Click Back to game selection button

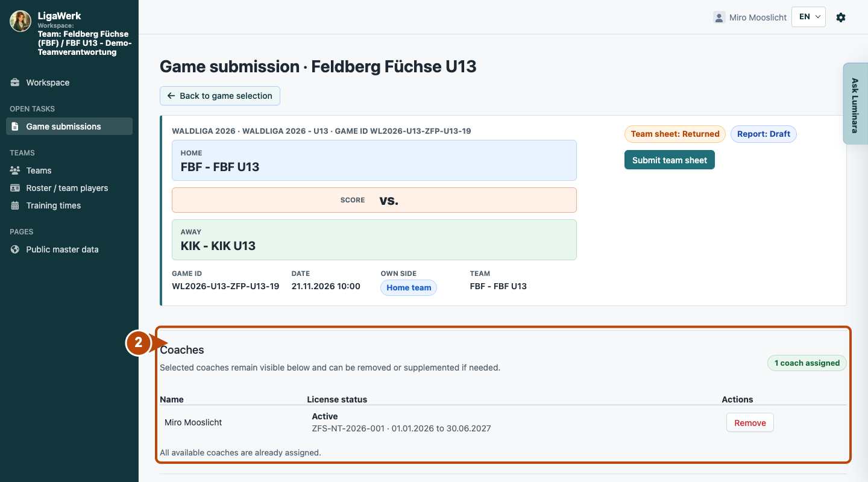point(220,96)
